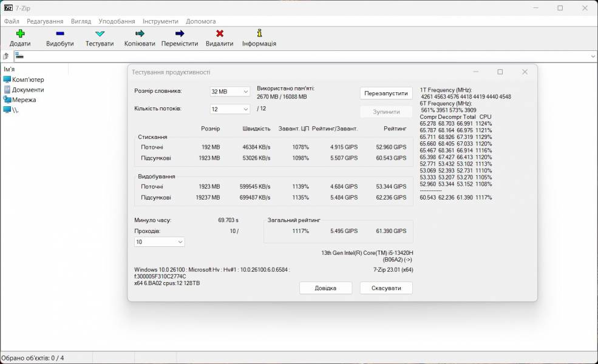Image resolution: width=598 pixels, height=364 pixels.
Task: Expand the address bar dropdown arrow
Action: point(592,56)
